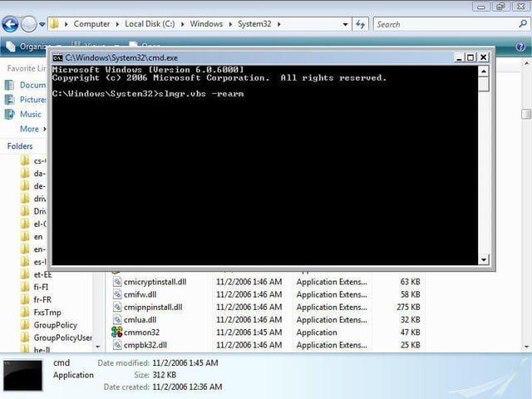Click the cmd.exe title bar text
The height and width of the screenshot is (399, 532).
click(x=121, y=57)
